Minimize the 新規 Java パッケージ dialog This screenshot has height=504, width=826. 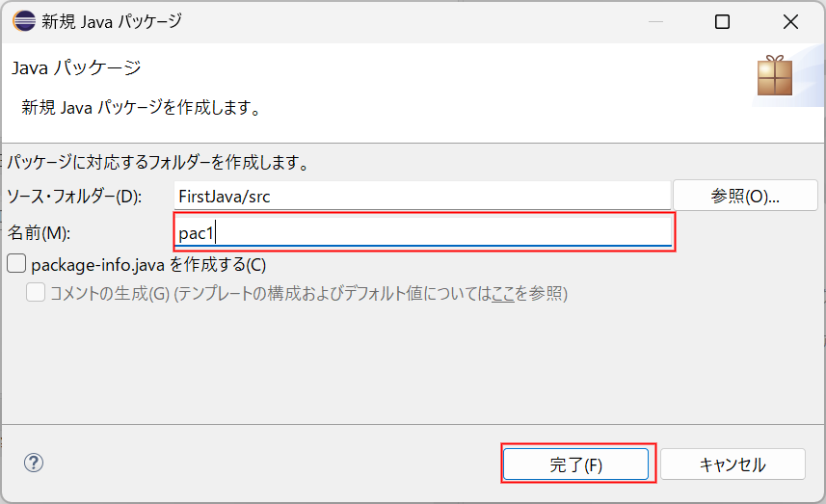[655, 21]
